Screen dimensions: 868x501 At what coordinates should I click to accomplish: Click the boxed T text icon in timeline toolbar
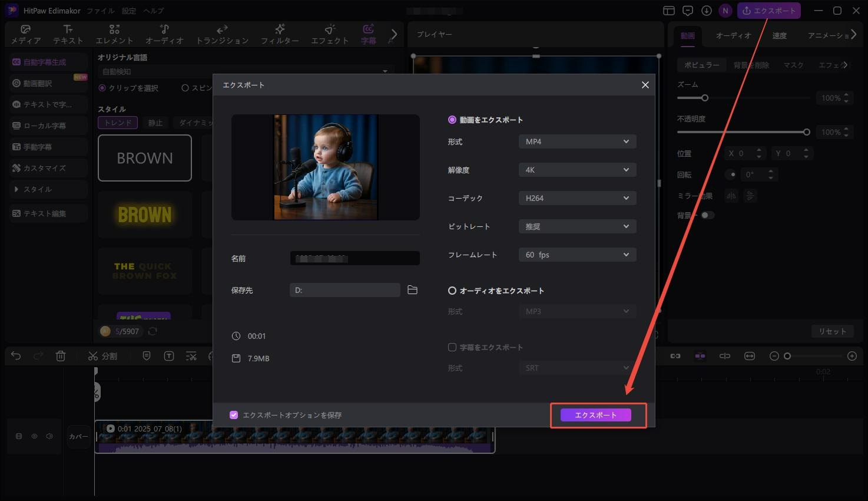(169, 356)
